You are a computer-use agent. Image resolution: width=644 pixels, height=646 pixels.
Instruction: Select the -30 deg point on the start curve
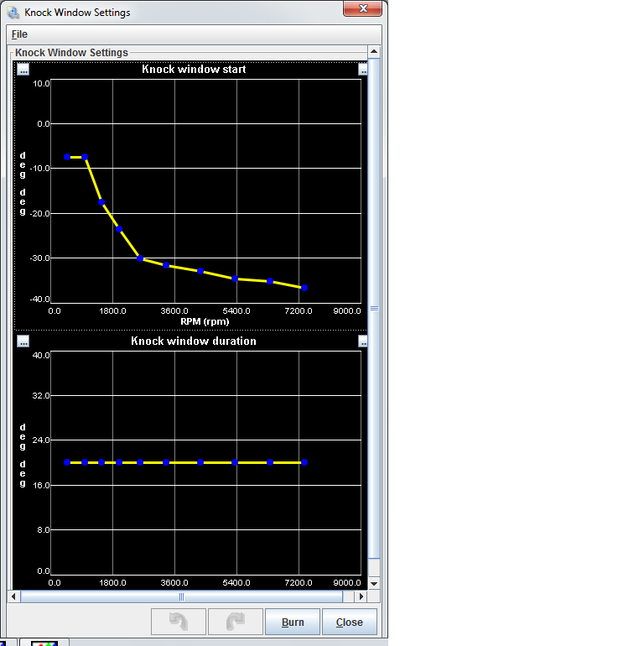[x=140, y=258]
